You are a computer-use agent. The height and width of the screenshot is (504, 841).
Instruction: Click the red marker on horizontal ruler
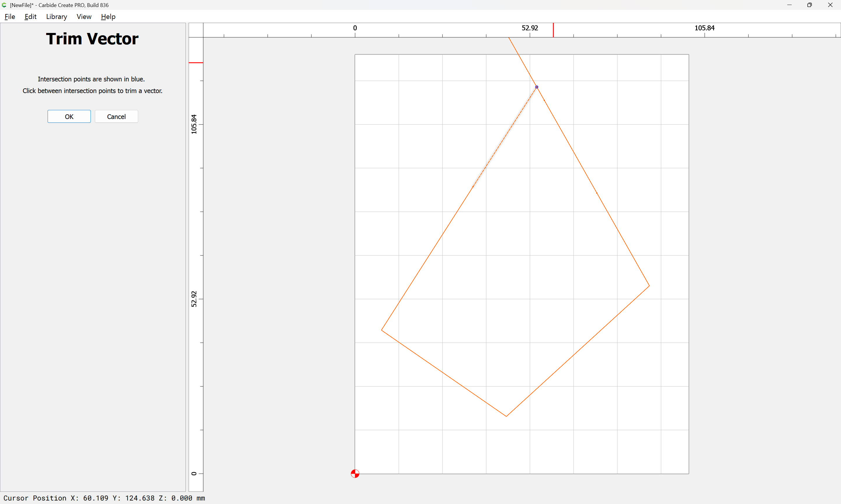(x=553, y=30)
